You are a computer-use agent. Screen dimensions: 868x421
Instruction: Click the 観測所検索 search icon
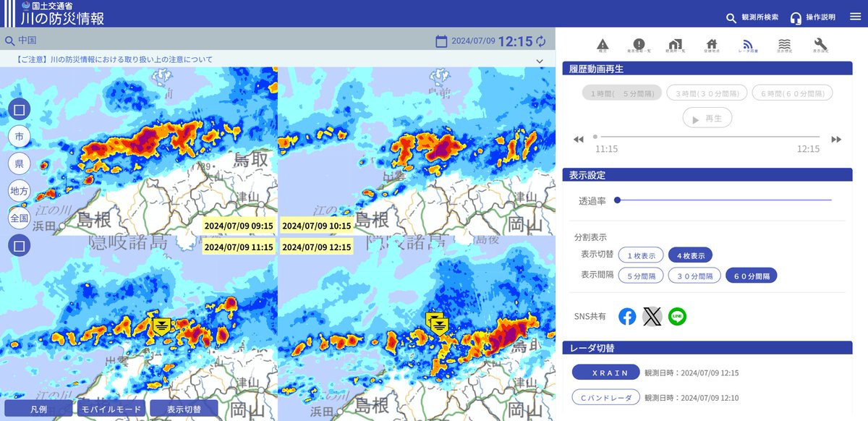tap(731, 17)
